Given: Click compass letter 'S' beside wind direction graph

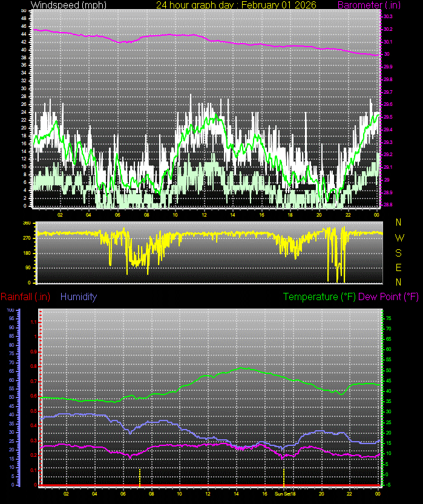Looking at the screenshot, I should coord(399,253).
